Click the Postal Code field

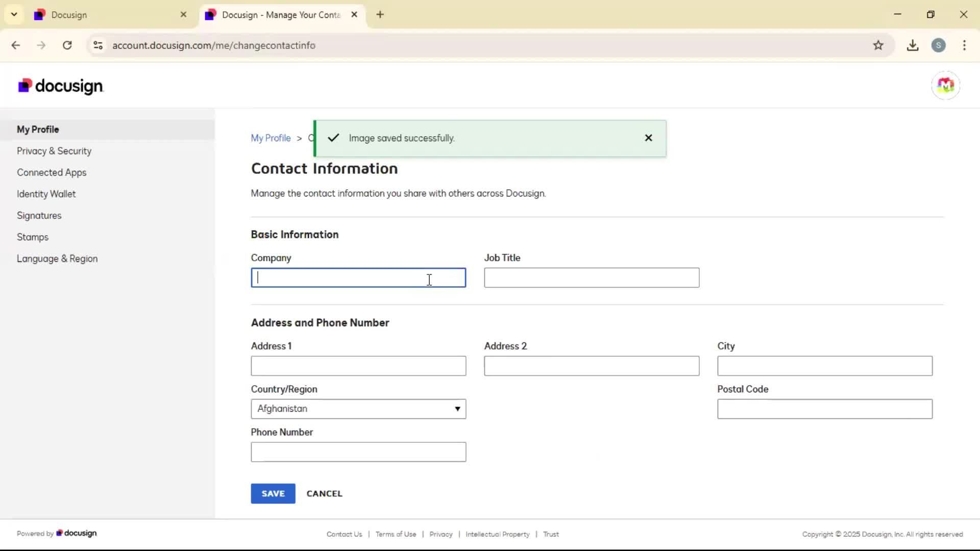825,409
